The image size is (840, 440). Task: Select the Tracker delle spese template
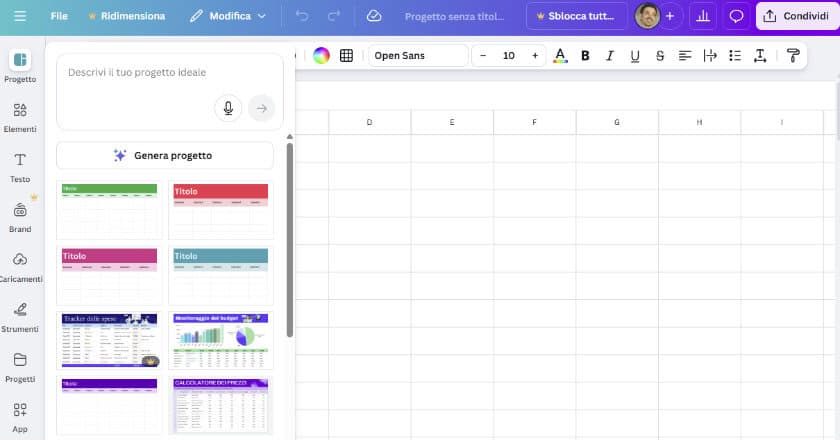pos(109,340)
